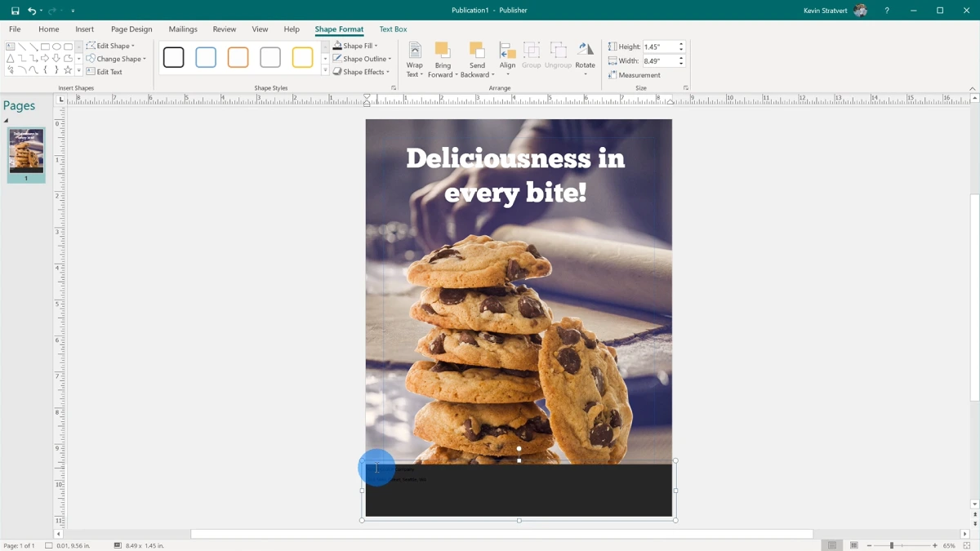Collapse the ribbon using the chevron arrow
Viewport: 980px width, 551px height.
click(972, 88)
